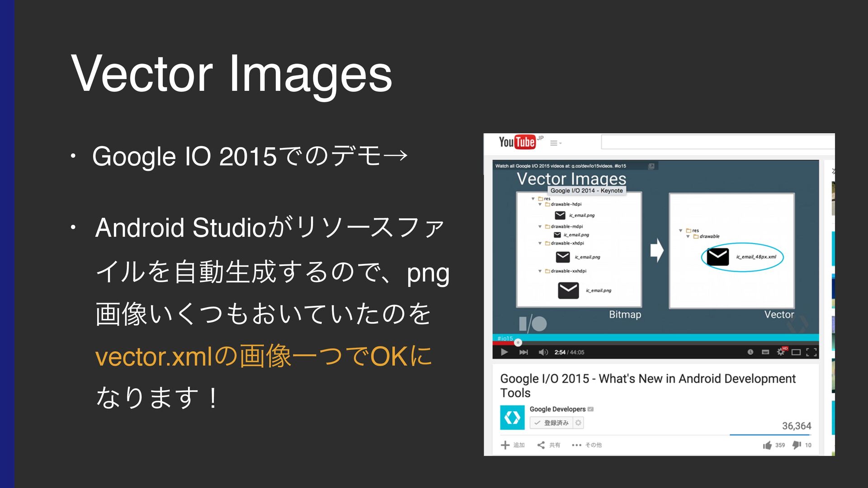
Task: Click the 36,364 view count
Action: [797, 426]
